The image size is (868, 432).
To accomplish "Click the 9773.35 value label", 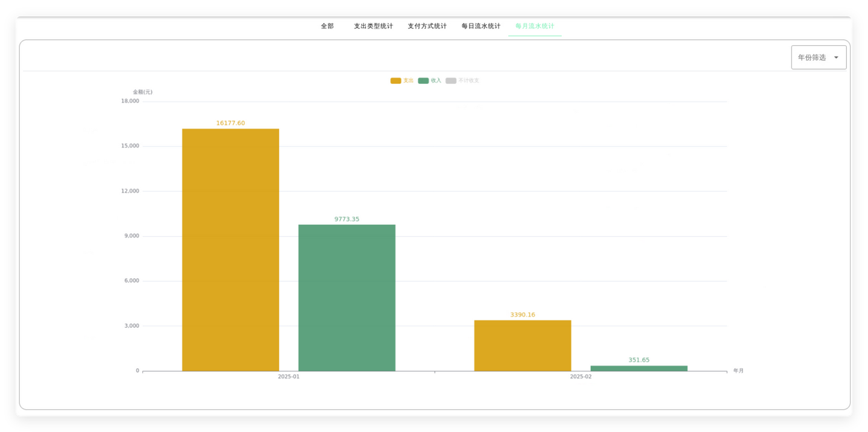I will click(347, 219).
